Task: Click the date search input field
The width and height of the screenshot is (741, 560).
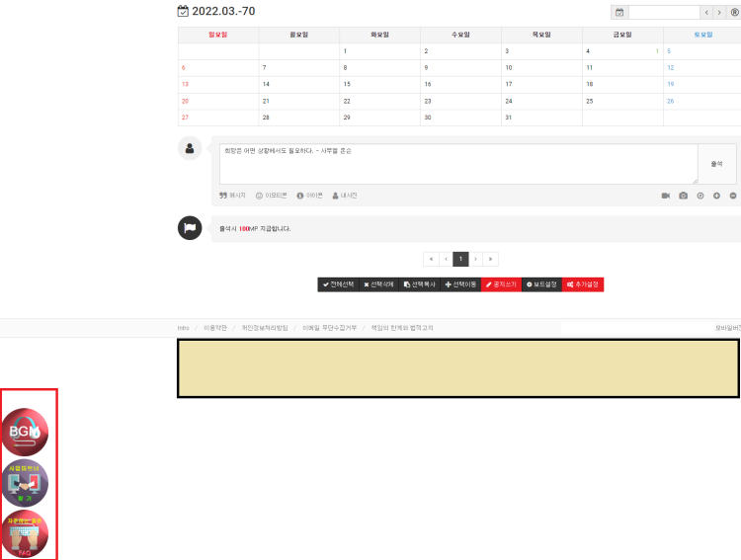Action: [663, 13]
